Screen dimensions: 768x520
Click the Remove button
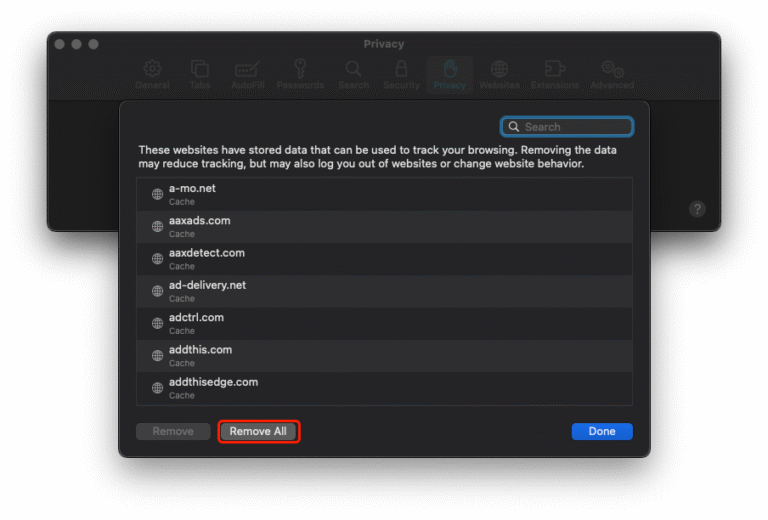point(173,431)
